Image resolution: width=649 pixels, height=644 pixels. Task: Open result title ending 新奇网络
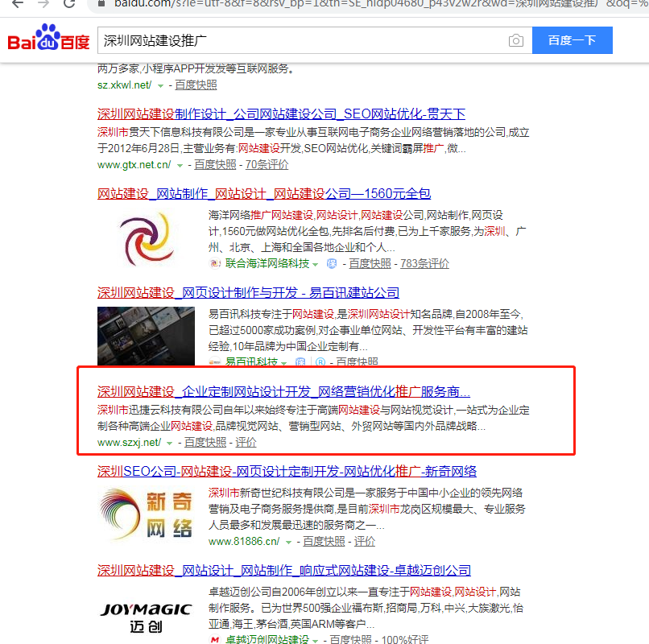tap(287, 471)
